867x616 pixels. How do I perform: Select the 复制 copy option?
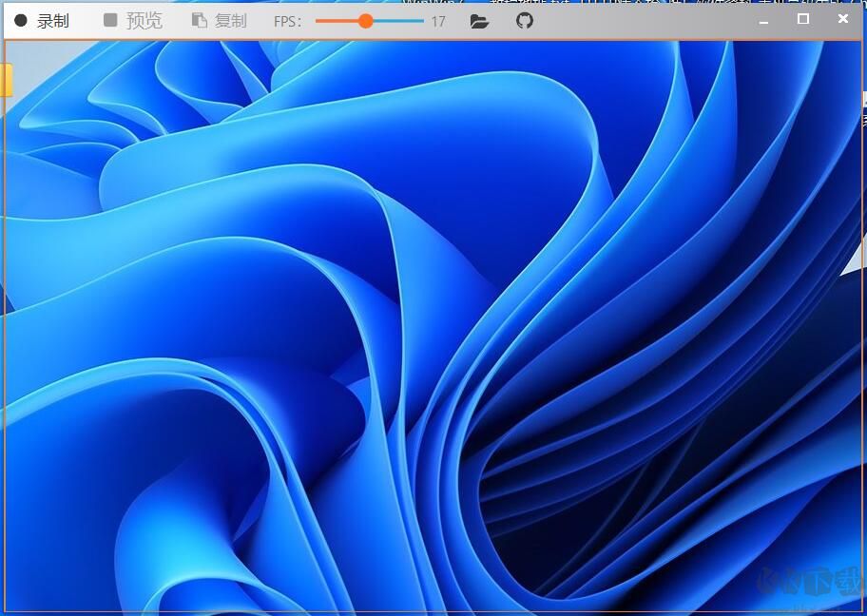tap(231, 21)
